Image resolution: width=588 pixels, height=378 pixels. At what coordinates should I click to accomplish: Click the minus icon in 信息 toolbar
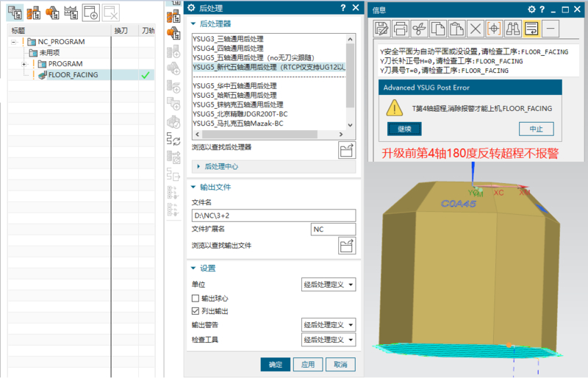(551, 29)
